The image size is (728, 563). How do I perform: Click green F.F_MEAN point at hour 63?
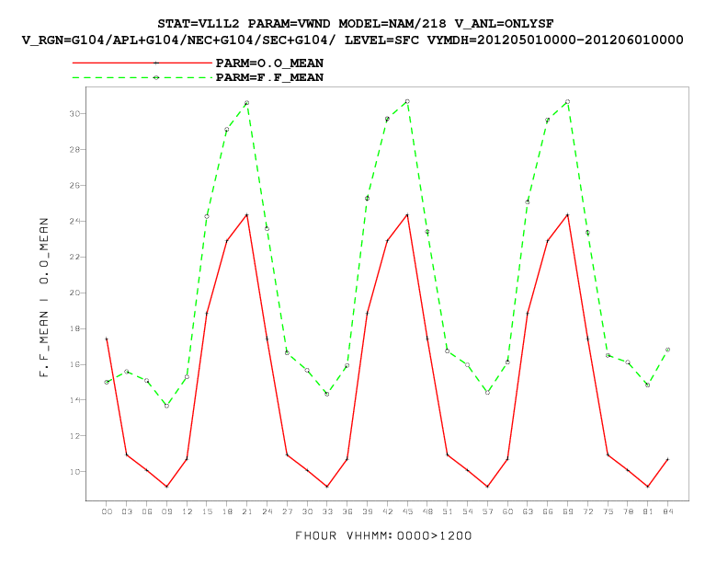click(528, 202)
